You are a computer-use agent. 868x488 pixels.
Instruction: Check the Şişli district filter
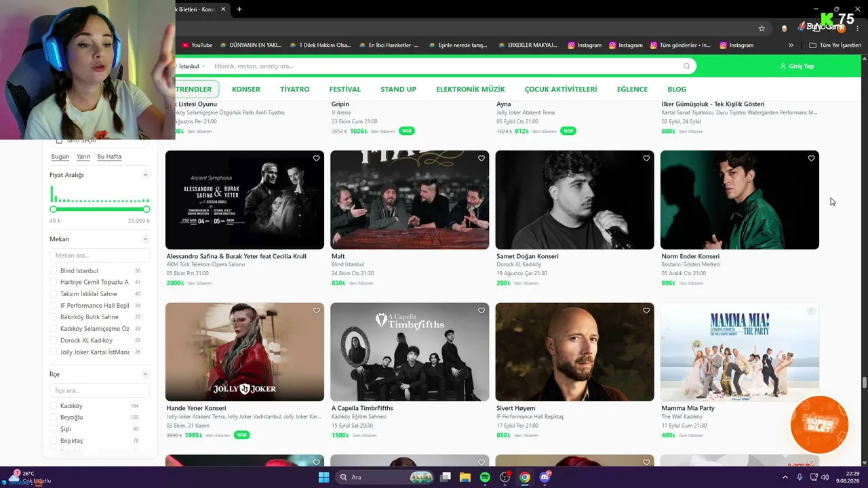click(54, 429)
